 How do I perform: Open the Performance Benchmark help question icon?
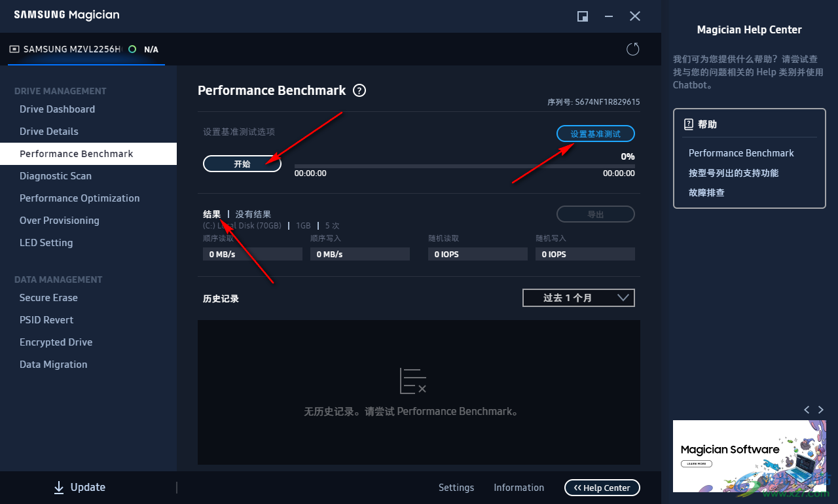tap(359, 91)
